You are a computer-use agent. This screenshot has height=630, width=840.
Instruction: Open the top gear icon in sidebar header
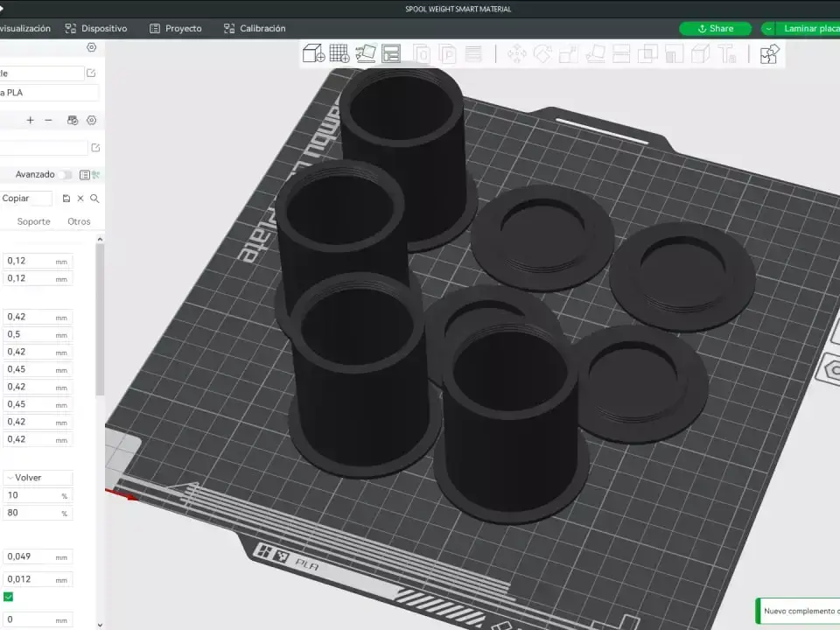pyautogui.click(x=92, y=47)
